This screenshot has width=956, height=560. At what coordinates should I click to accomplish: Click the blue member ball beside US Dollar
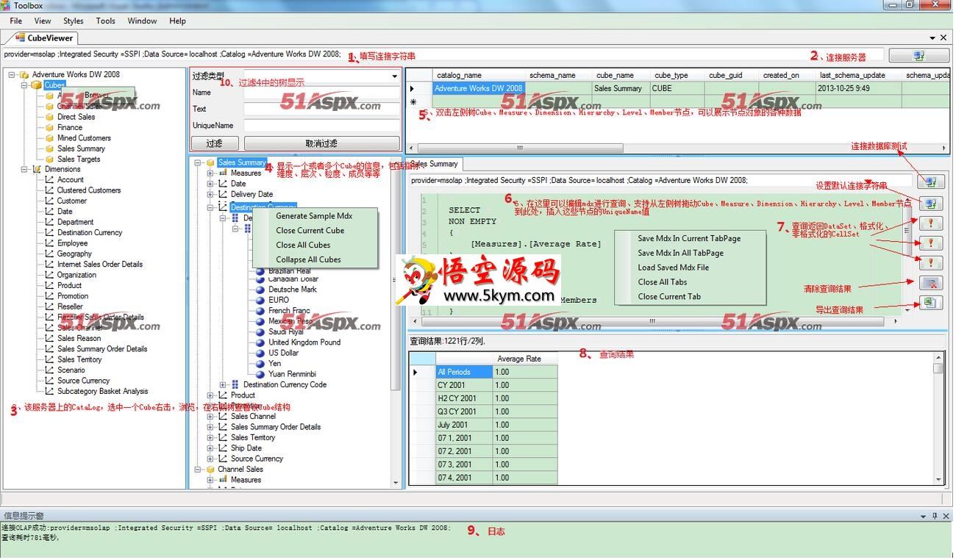(260, 353)
